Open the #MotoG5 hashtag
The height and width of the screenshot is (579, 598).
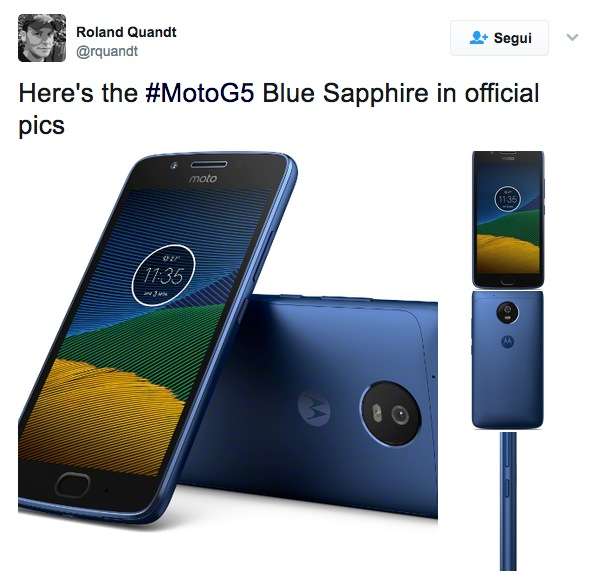point(199,93)
